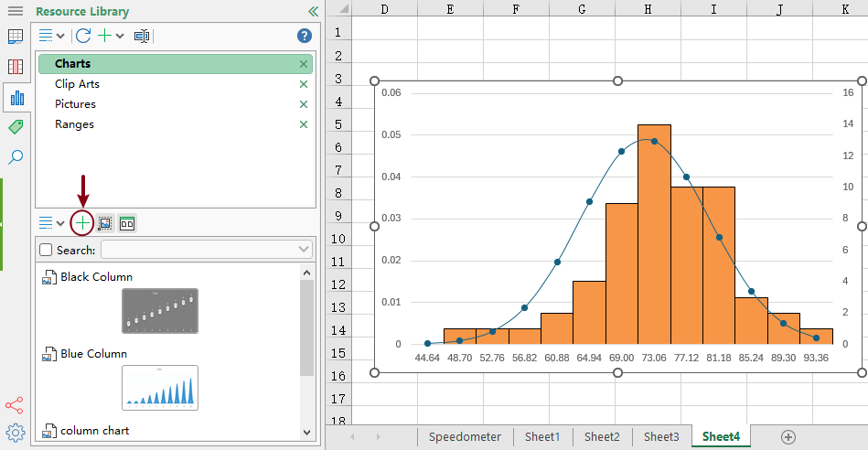
Task: Toggle the thumbnail preview button beside the plus
Action: point(105,222)
